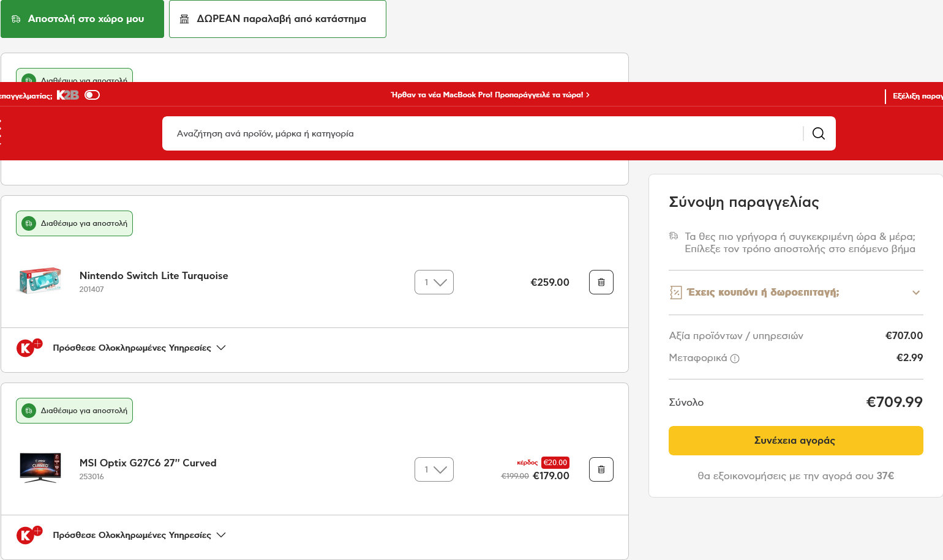
Task: Click the delivery truck icon in order summary
Action: click(674, 236)
